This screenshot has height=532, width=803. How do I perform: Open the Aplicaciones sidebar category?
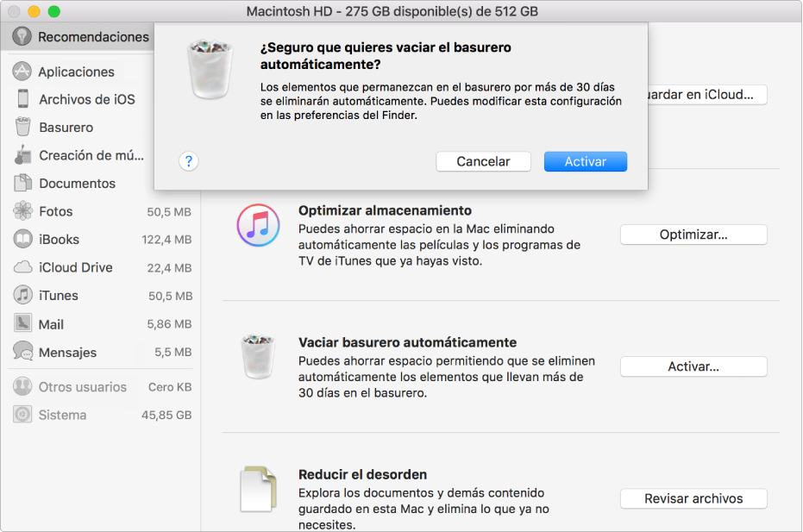point(76,72)
